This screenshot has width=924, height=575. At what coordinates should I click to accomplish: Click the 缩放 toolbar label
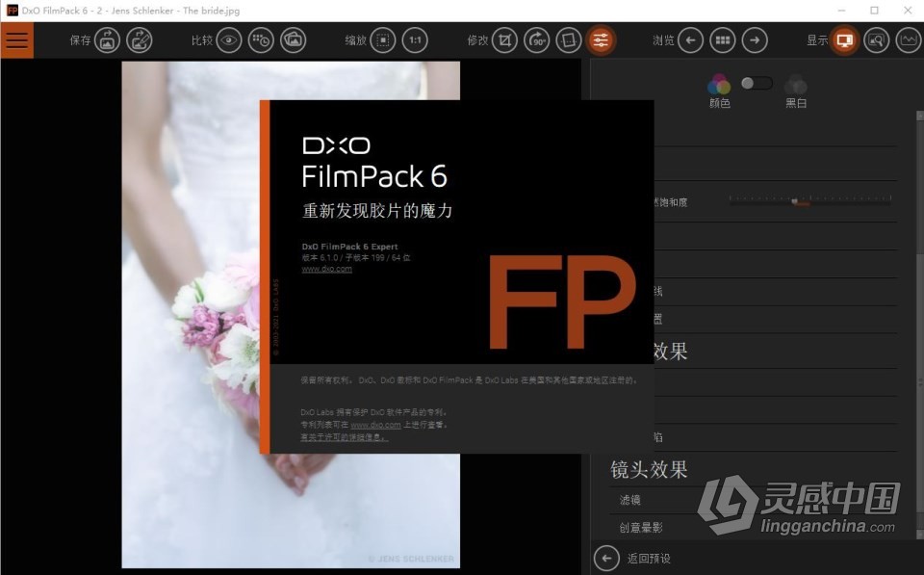(355, 40)
